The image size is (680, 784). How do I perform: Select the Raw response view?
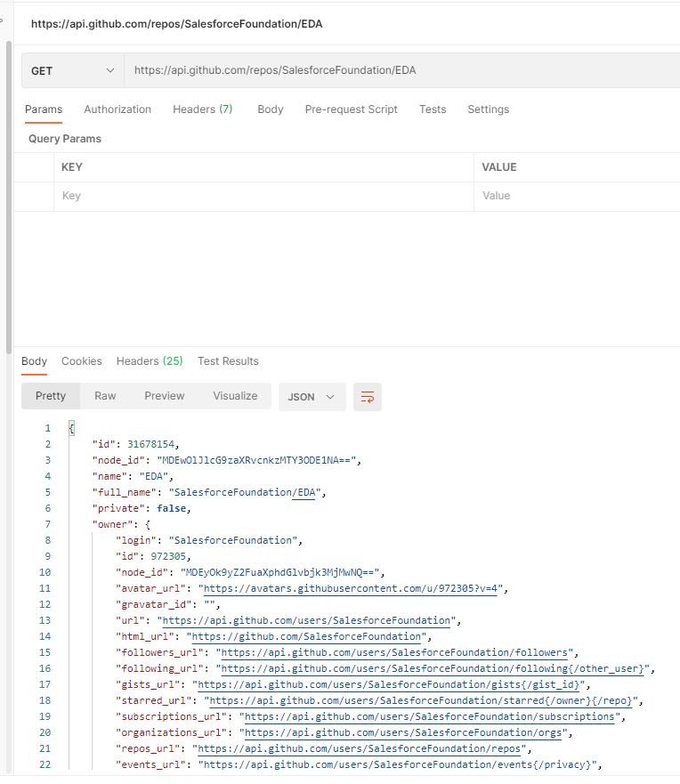click(104, 396)
